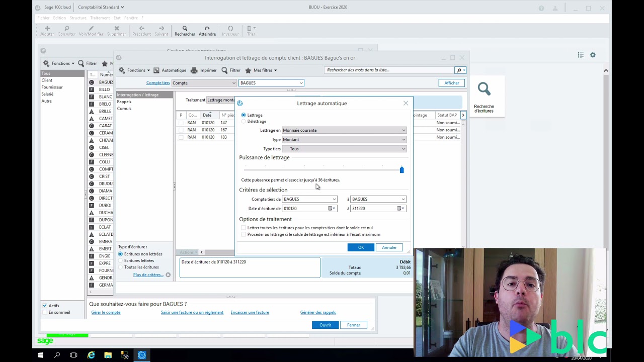Open the Type Montant dropdown
This screenshot has height=362, width=644.
tap(344, 139)
